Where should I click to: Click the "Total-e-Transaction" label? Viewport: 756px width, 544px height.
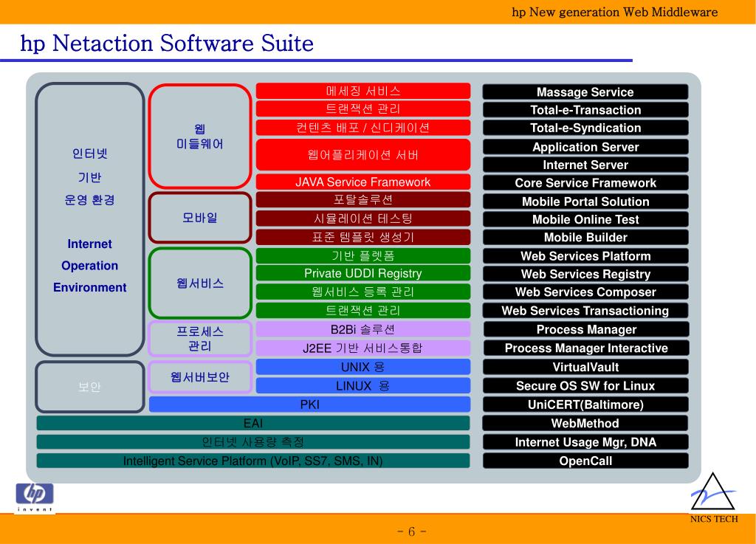click(585, 110)
